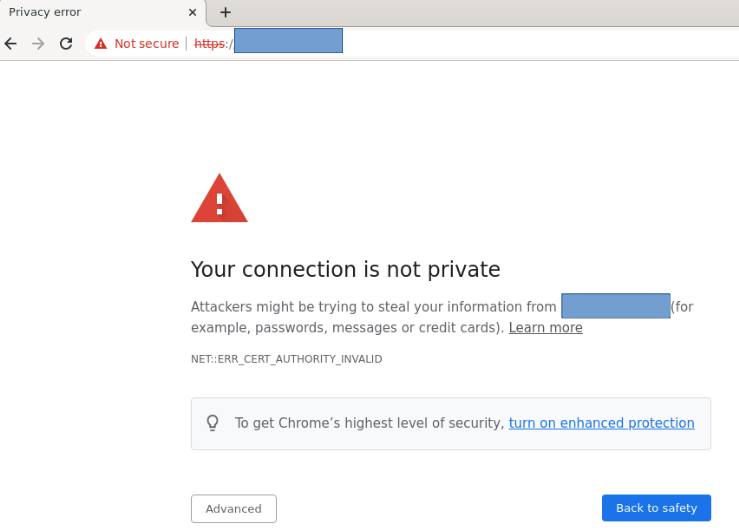The height and width of the screenshot is (528, 739).
Task: Open the Learn more link
Action: coord(545,328)
